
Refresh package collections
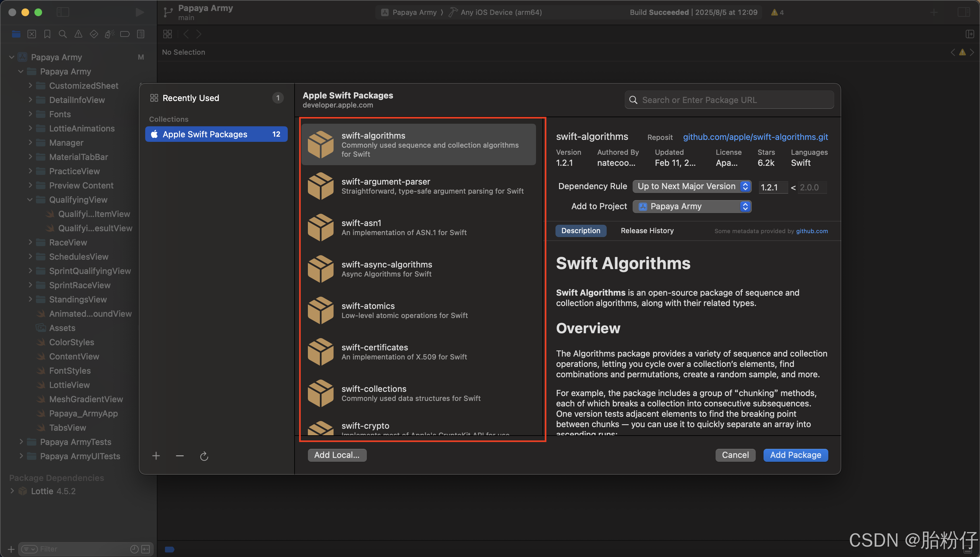[204, 456]
